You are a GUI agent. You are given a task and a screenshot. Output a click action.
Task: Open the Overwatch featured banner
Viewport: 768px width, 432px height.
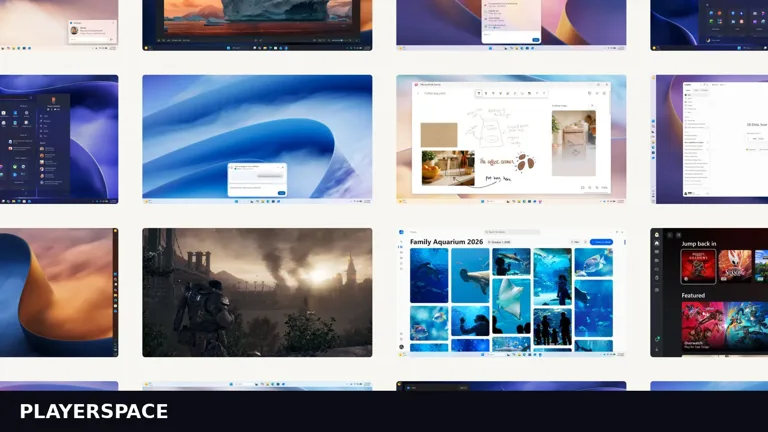click(725, 326)
